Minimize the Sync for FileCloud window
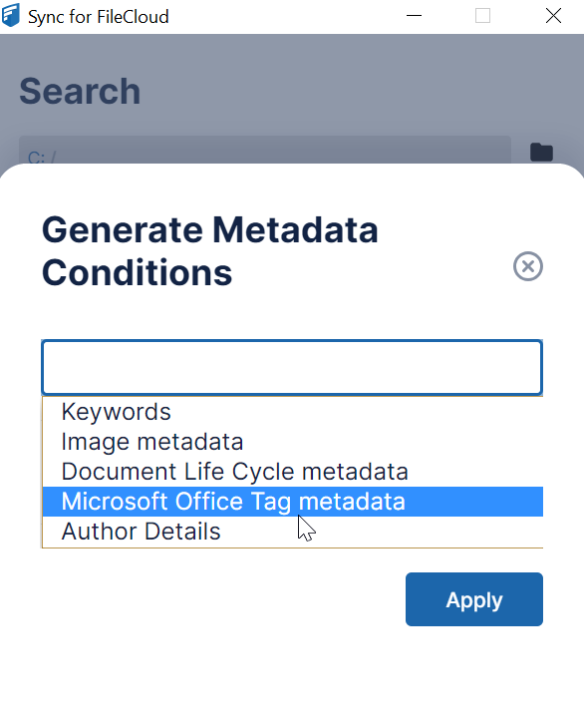Screen dimensions: 584x728 click(x=414, y=16)
